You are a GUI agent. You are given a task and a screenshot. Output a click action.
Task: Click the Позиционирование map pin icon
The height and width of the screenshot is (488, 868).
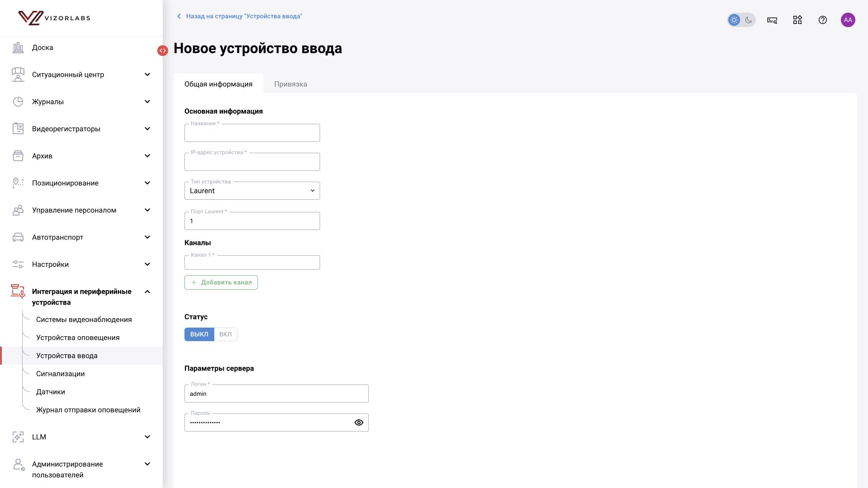coord(18,183)
